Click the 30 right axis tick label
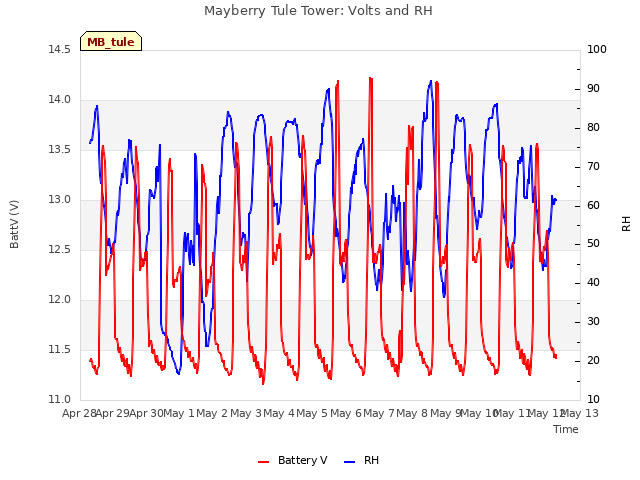 593,322
